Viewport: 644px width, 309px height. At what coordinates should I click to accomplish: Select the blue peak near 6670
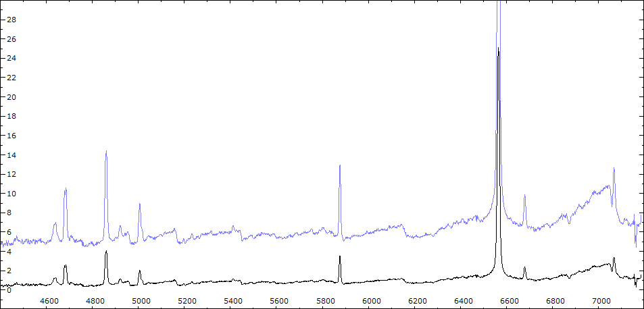(524, 196)
